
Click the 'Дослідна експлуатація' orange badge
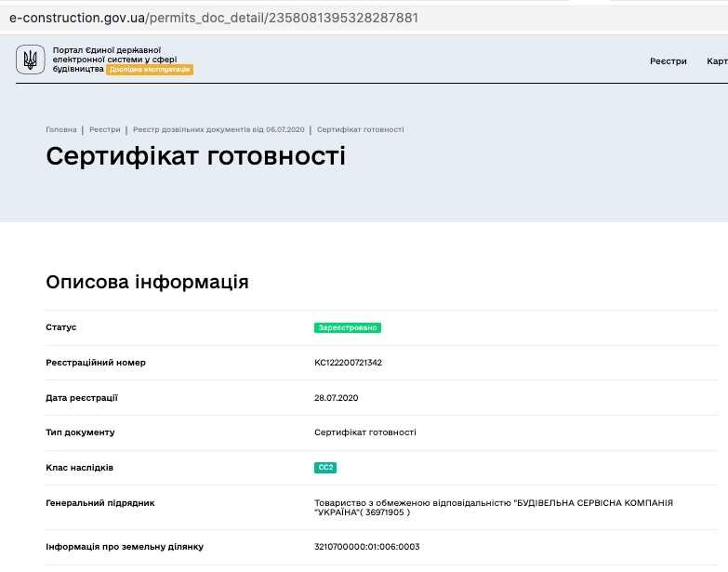(x=150, y=69)
